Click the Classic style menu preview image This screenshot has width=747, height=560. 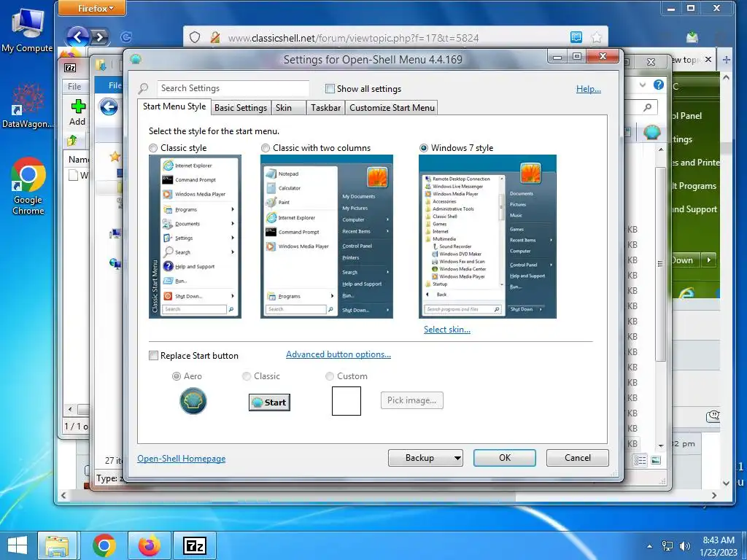(195, 237)
